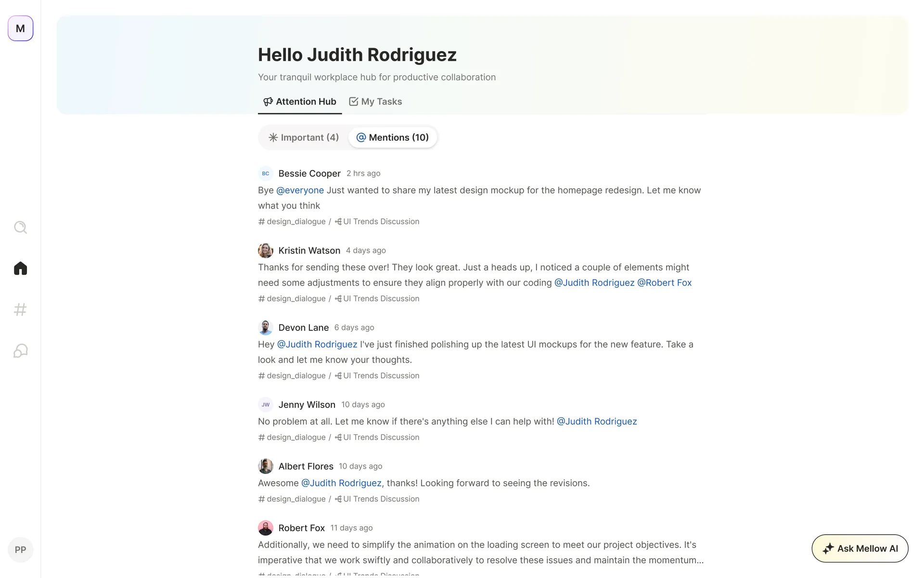Click Robert Fox's profile photo
The image size is (924, 578).
coord(266,528)
